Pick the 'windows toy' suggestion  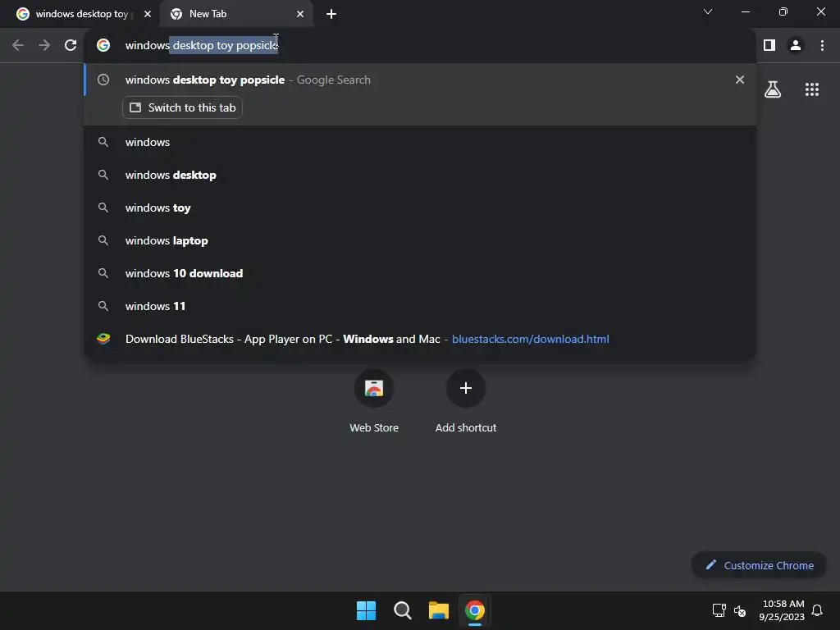coord(420,208)
